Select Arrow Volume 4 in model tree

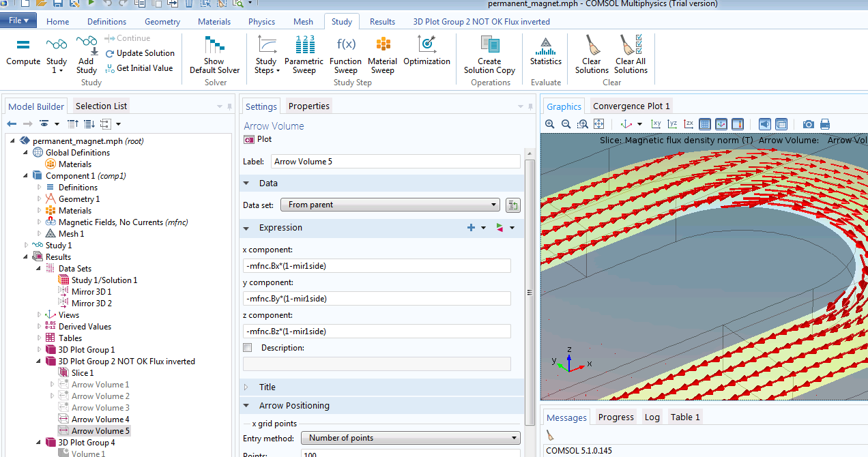click(x=100, y=419)
